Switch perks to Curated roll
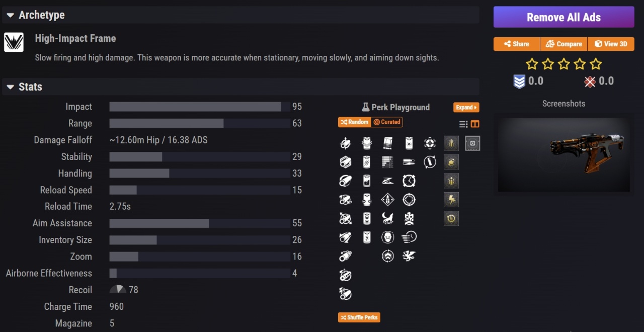The width and height of the screenshot is (644, 332). click(x=387, y=122)
